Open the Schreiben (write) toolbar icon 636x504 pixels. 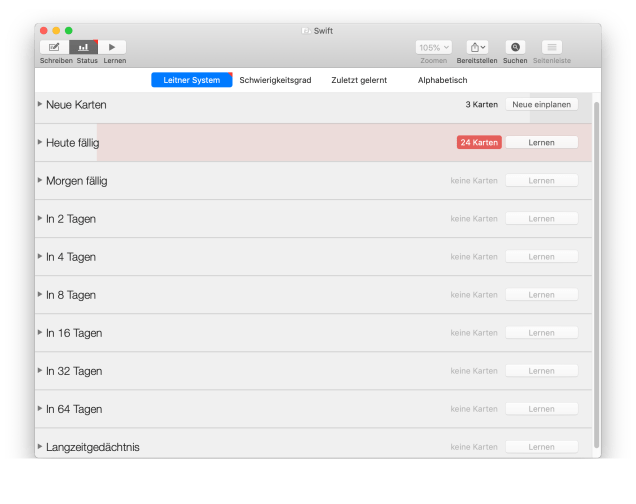click(54, 47)
